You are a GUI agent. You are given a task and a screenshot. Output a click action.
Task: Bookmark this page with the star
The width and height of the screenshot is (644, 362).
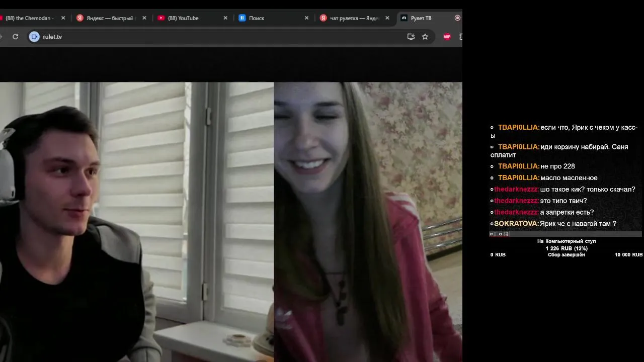click(x=425, y=37)
